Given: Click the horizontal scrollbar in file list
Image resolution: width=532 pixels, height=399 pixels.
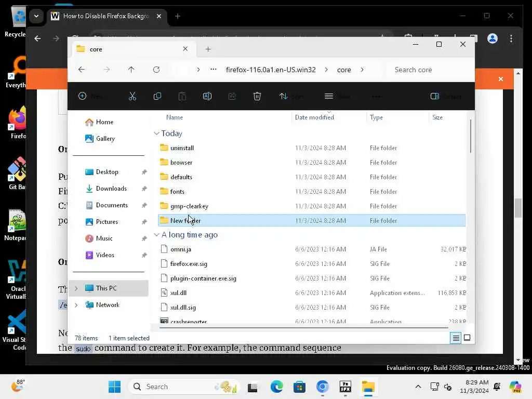Looking at the screenshot, I should pos(303,328).
